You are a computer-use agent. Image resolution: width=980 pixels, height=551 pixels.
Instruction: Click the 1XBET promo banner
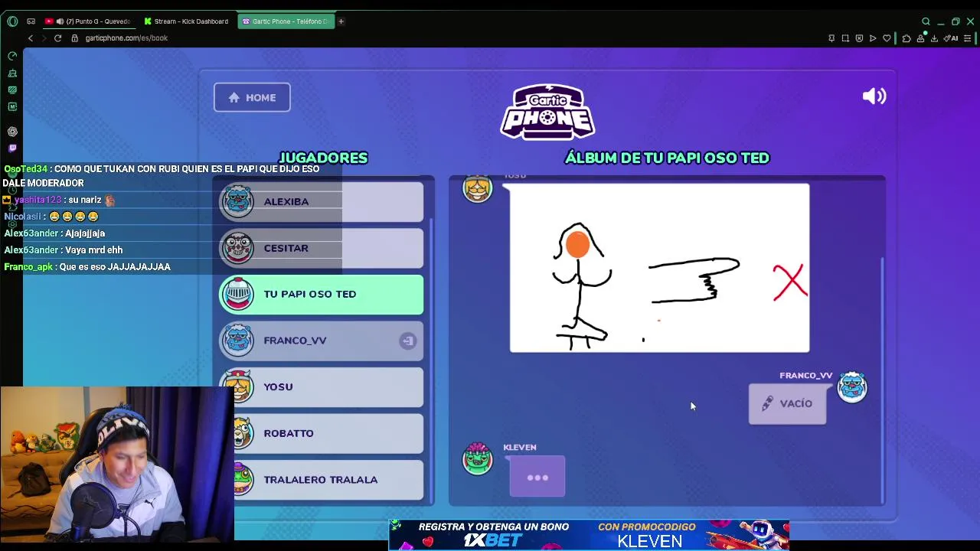point(588,534)
